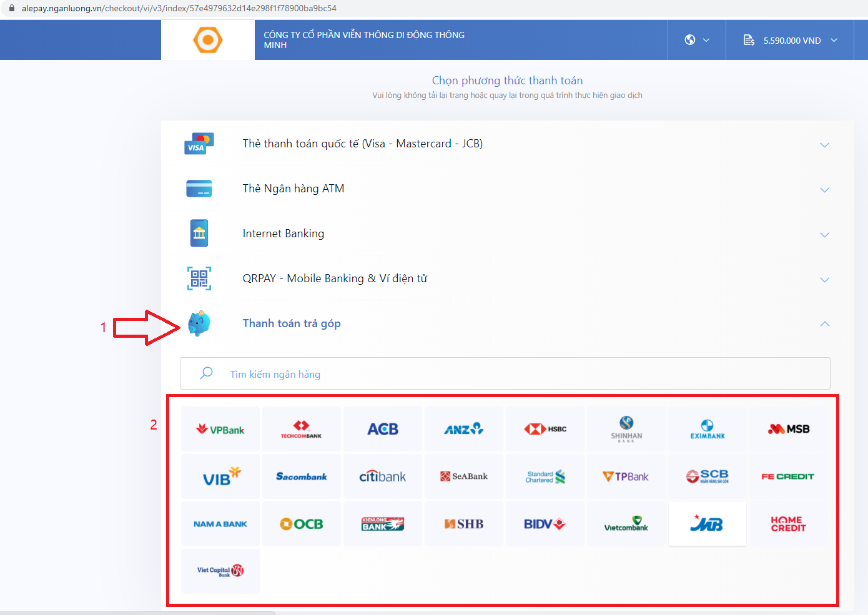868x615 pixels.
Task: Choose TPBank logo
Action: tap(626, 476)
